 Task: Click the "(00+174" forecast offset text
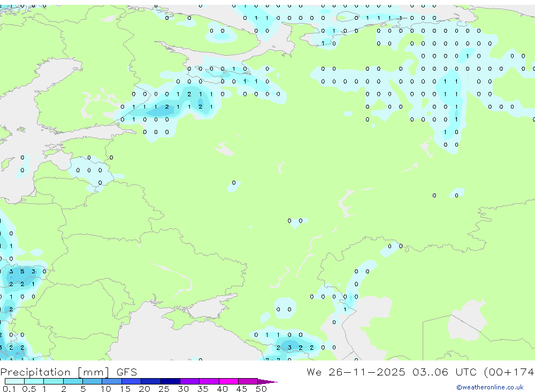(509, 372)
